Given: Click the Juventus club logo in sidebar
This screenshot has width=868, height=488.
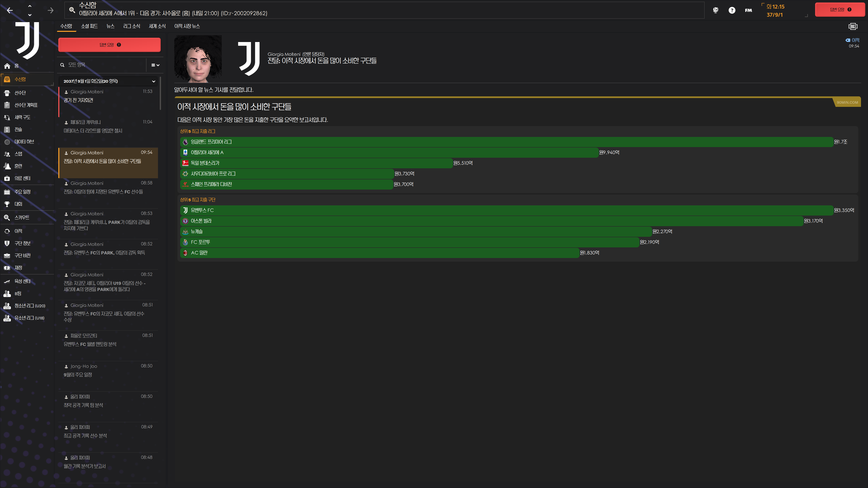Looking at the screenshot, I should coord(28,40).
